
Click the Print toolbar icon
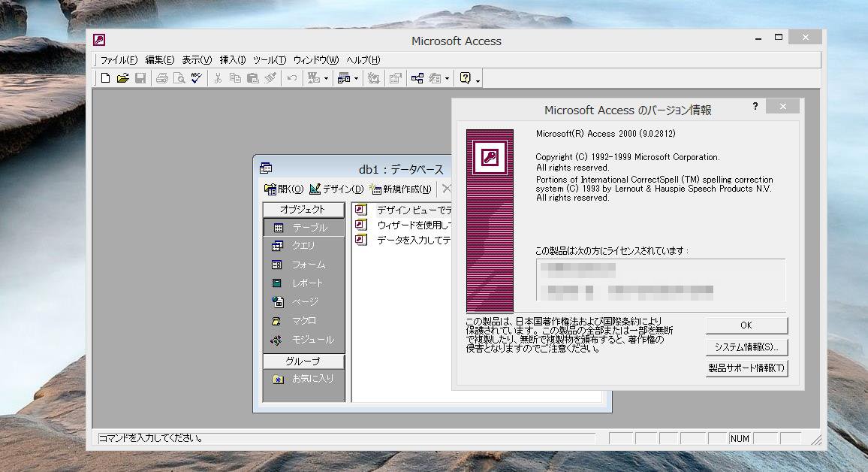(161, 78)
